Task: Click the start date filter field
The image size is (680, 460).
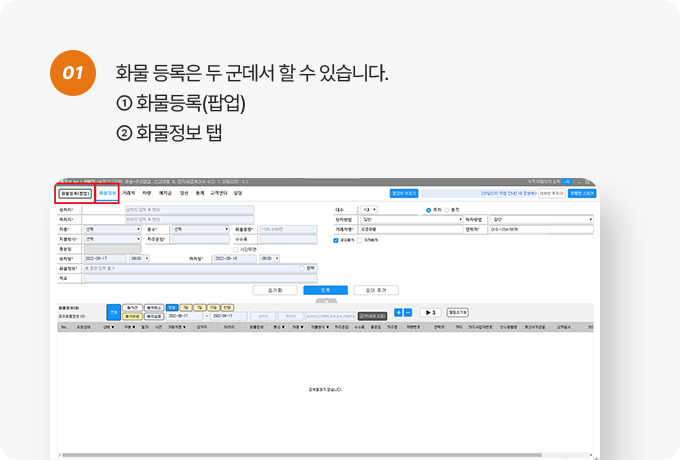Action: [185, 316]
